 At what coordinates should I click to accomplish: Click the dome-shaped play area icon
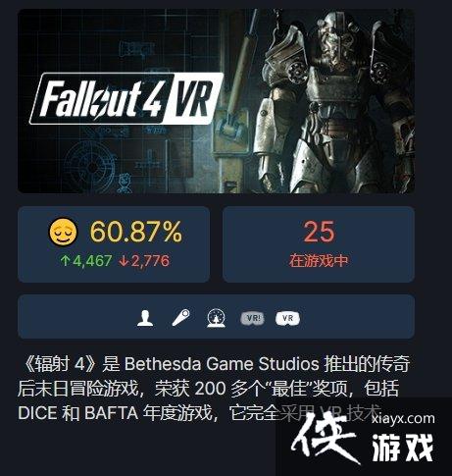point(216,318)
